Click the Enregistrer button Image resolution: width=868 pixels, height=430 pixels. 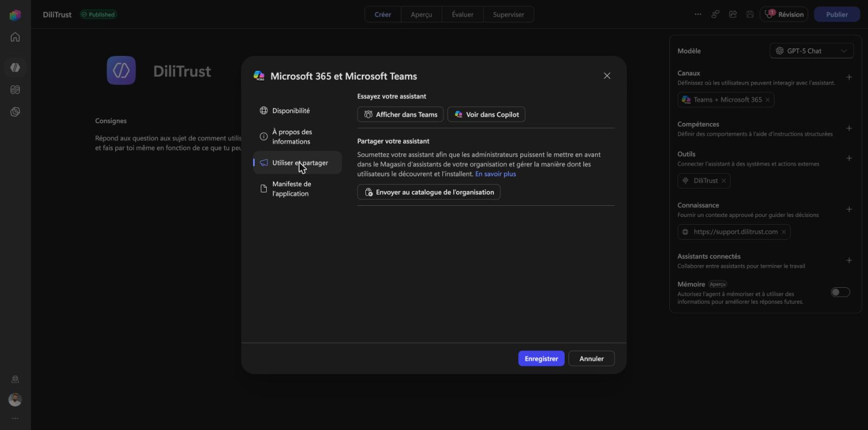[x=541, y=359]
